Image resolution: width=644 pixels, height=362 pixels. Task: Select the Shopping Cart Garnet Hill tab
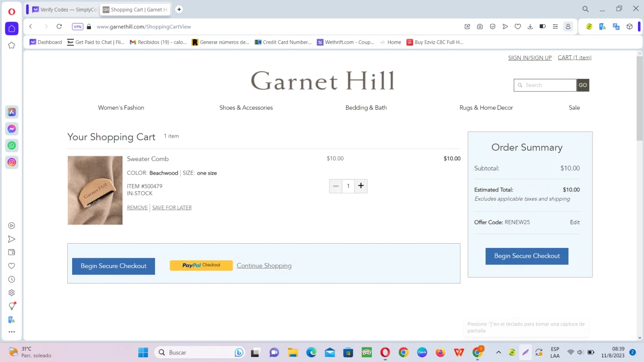click(x=136, y=9)
